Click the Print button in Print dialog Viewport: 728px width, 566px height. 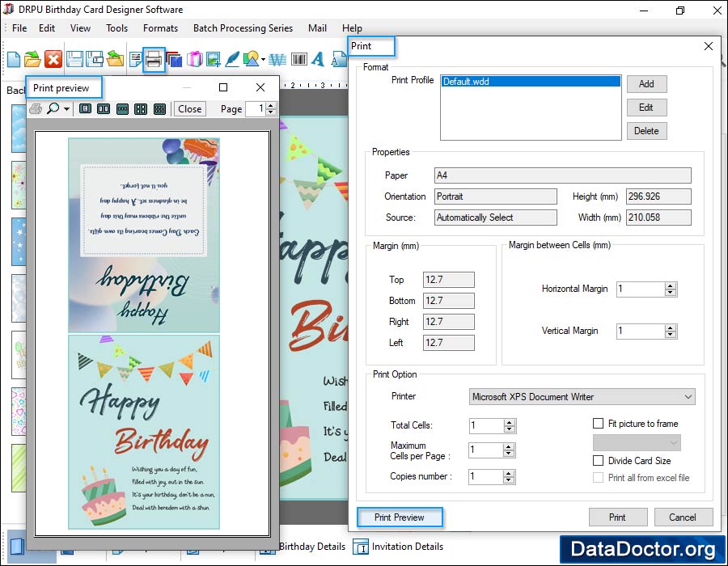point(618,517)
